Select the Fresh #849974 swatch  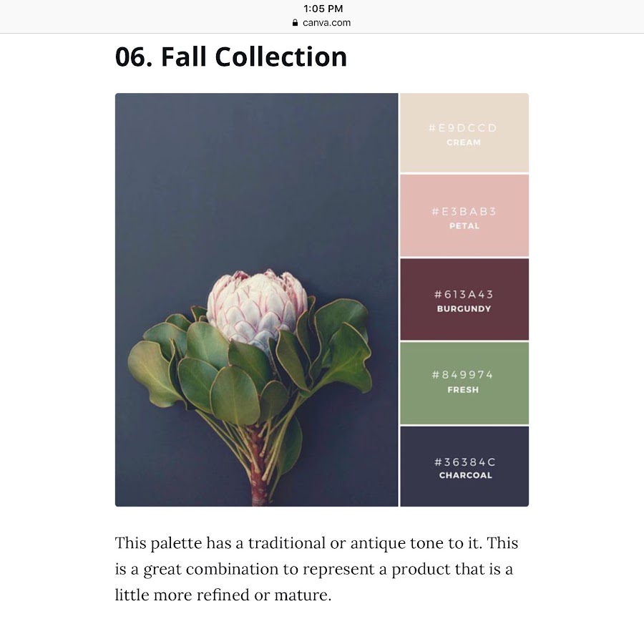click(x=464, y=384)
